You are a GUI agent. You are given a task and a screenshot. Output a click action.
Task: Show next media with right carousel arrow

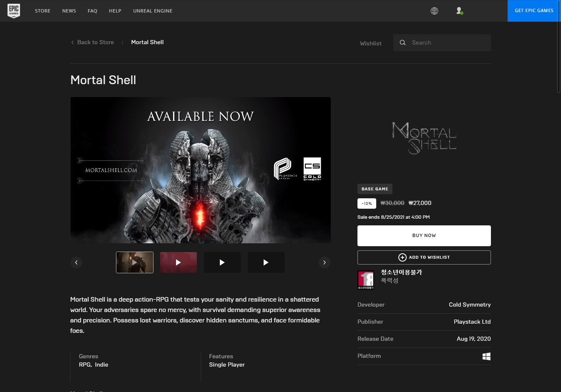pos(325,262)
